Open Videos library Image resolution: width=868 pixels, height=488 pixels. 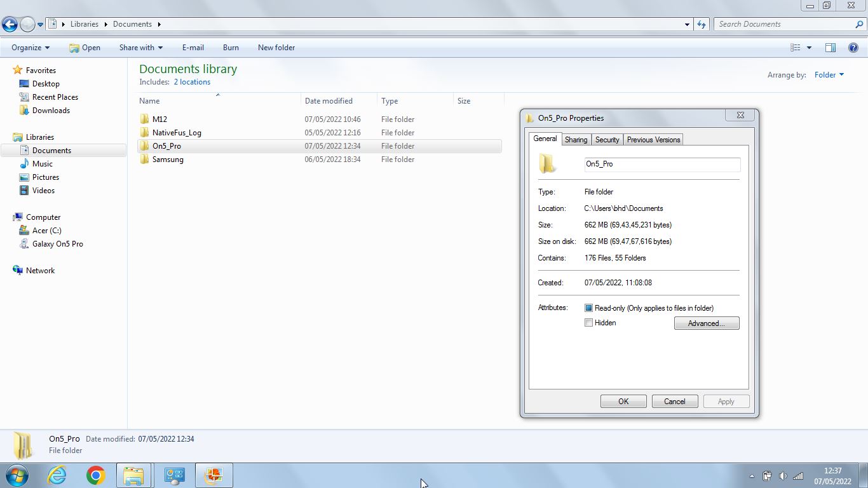click(43, 191)
